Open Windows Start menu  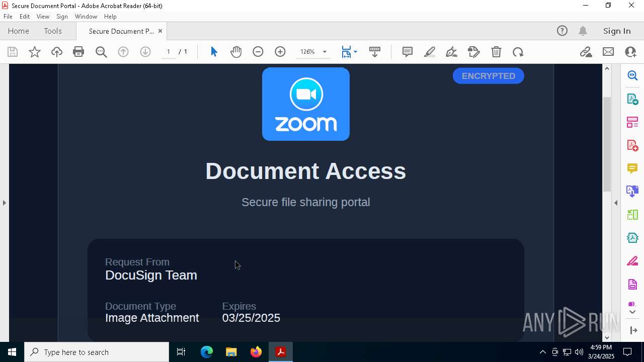pyautogui.click(x=12, y=352)
